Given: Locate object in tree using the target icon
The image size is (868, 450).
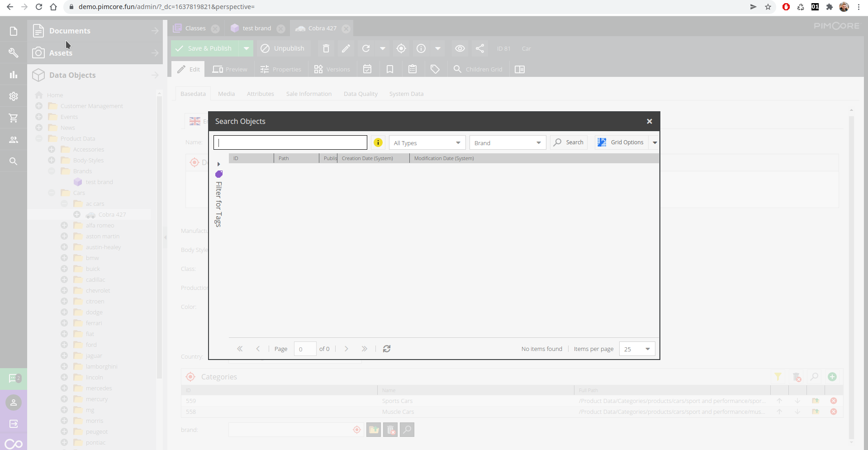Looking at the screenshot, I should (x=401, y=48).
